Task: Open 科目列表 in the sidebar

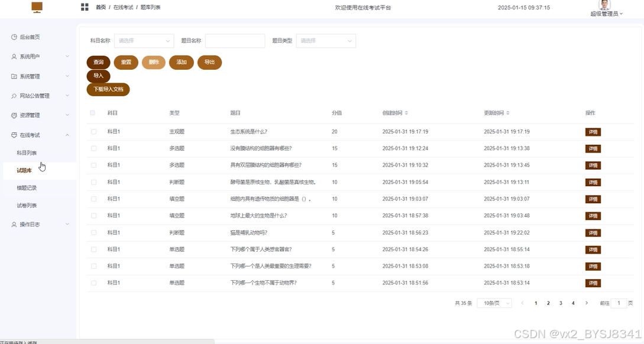Action: tap(27, 152)
